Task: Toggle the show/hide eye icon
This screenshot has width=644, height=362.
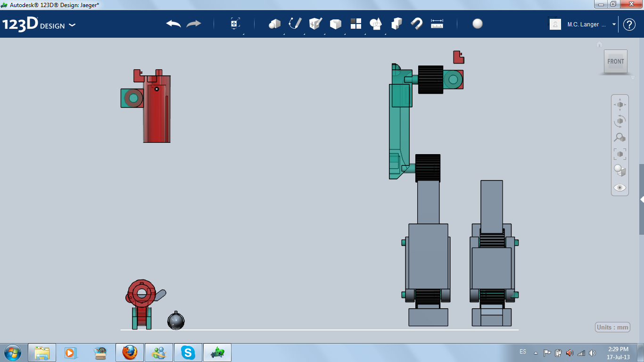Action: click(620, 188)
